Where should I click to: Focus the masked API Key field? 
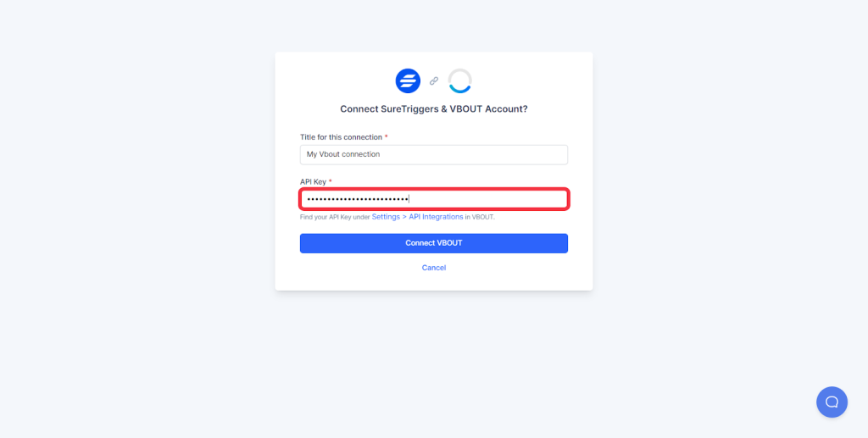[433, 199]
